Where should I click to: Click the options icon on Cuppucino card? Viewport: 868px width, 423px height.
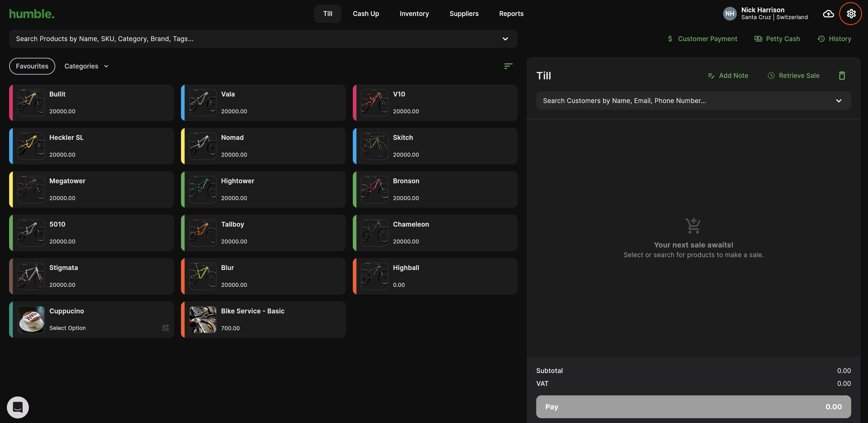click(165, 327)
